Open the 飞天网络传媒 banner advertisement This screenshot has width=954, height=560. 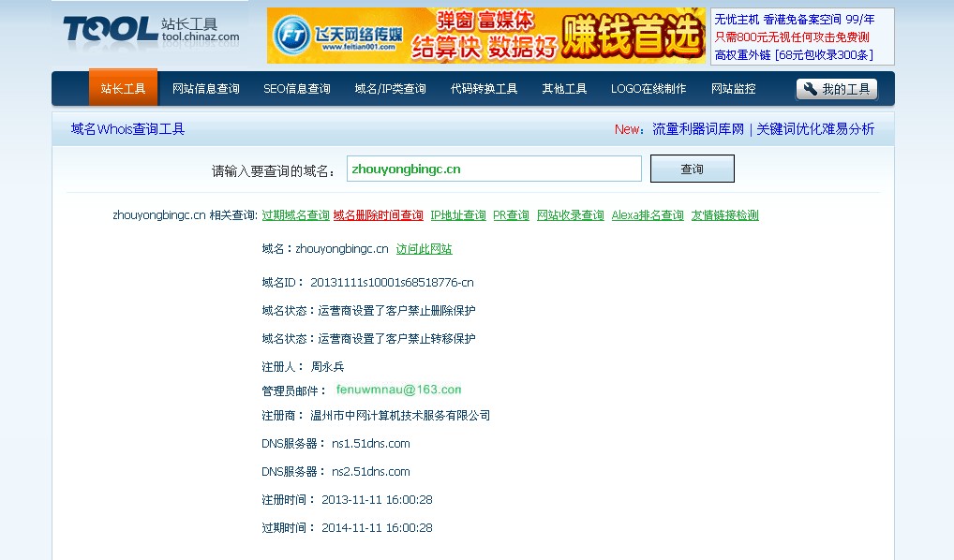click(486, 36)
